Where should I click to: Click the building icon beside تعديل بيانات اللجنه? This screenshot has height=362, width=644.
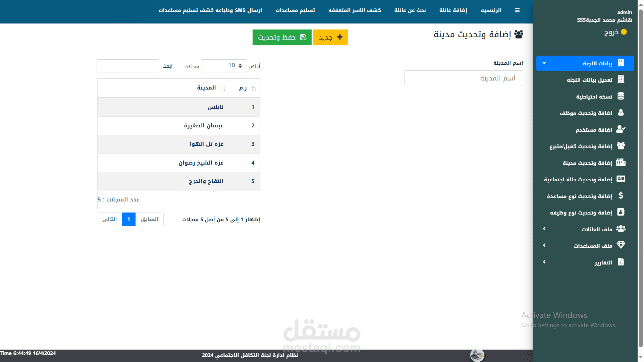(x=621, y=79)
